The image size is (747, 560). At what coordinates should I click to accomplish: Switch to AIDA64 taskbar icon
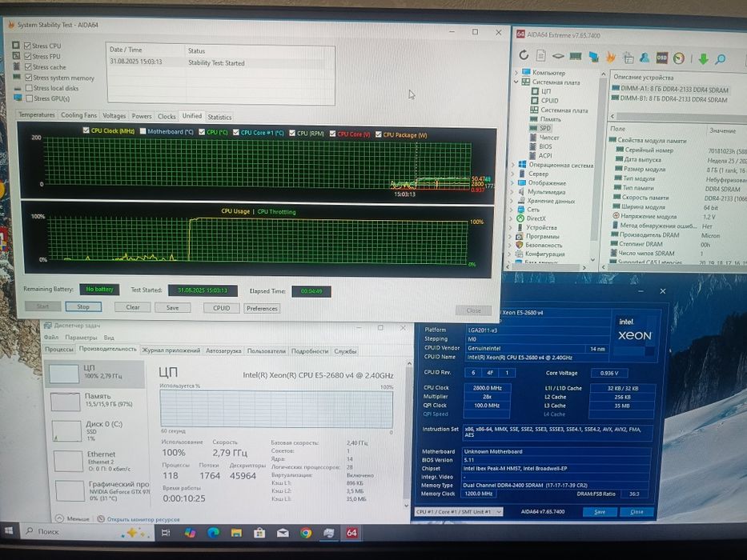coord(351,532)
